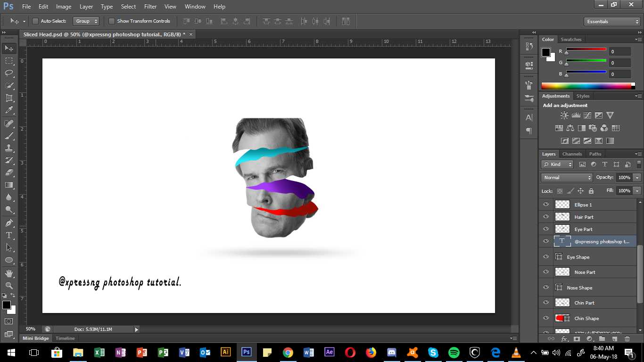
Task: Open the Filter menu
Action: point(150,6)
